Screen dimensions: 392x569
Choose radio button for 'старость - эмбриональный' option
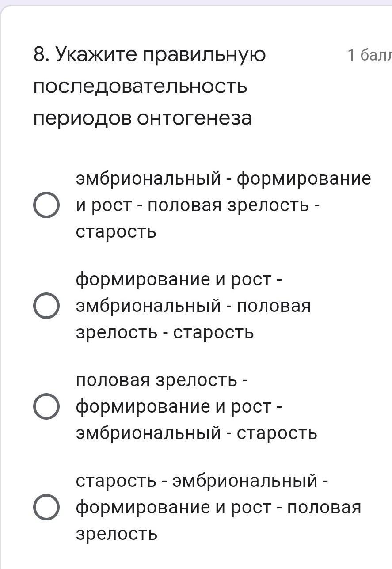pyautogui.click(x=46, y=507)
